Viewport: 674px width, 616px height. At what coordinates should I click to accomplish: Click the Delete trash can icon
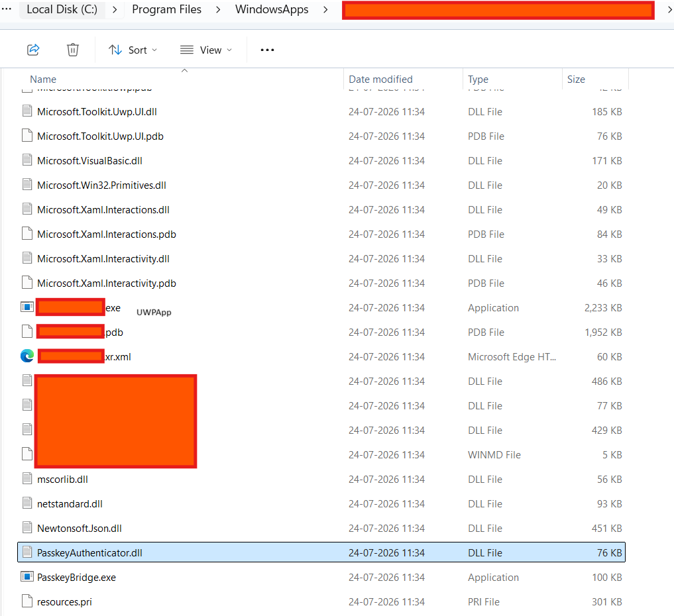pyautogui.click(x=73, y=50)
